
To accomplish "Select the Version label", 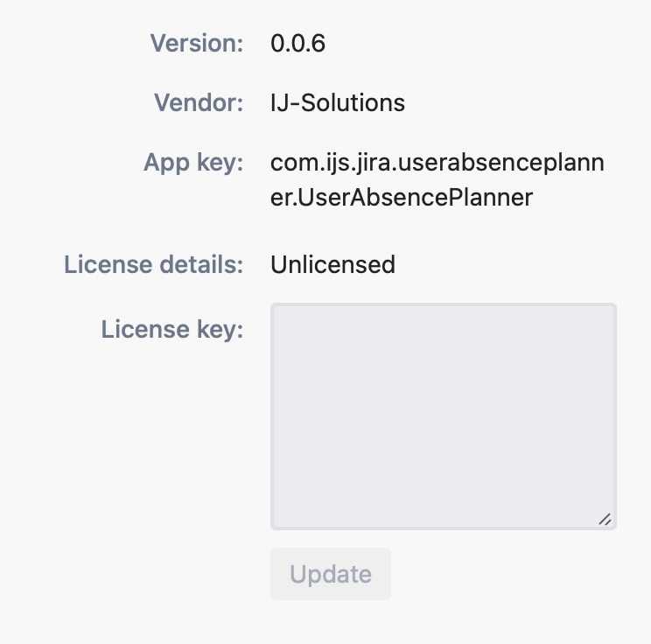I will pos(197,43).
